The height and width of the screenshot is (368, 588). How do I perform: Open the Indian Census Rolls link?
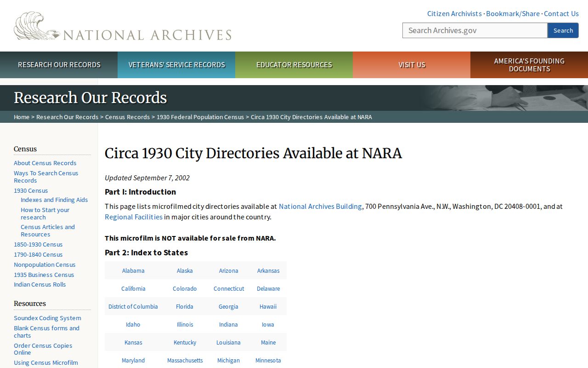pyautogui.click(x=40, y=284)
